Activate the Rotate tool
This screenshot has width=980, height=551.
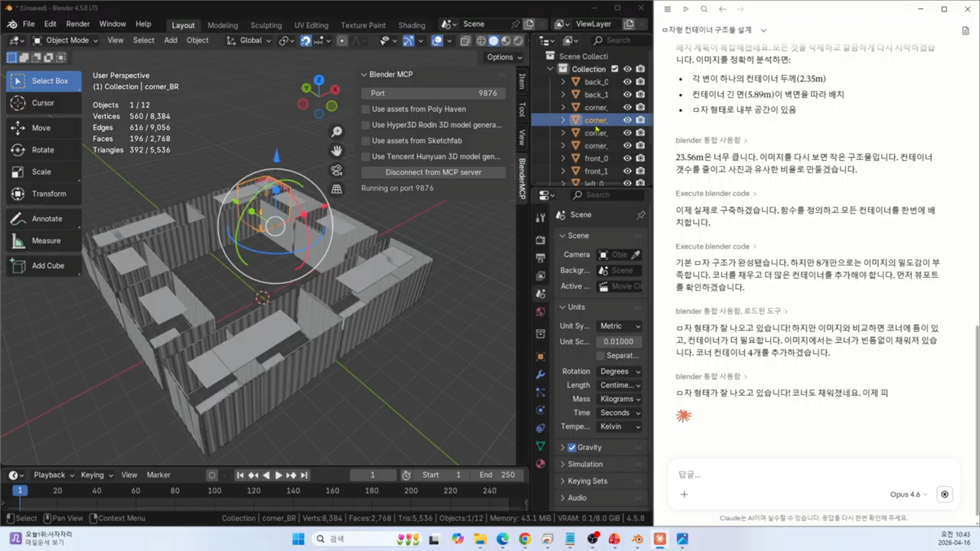tap(43, 150)
